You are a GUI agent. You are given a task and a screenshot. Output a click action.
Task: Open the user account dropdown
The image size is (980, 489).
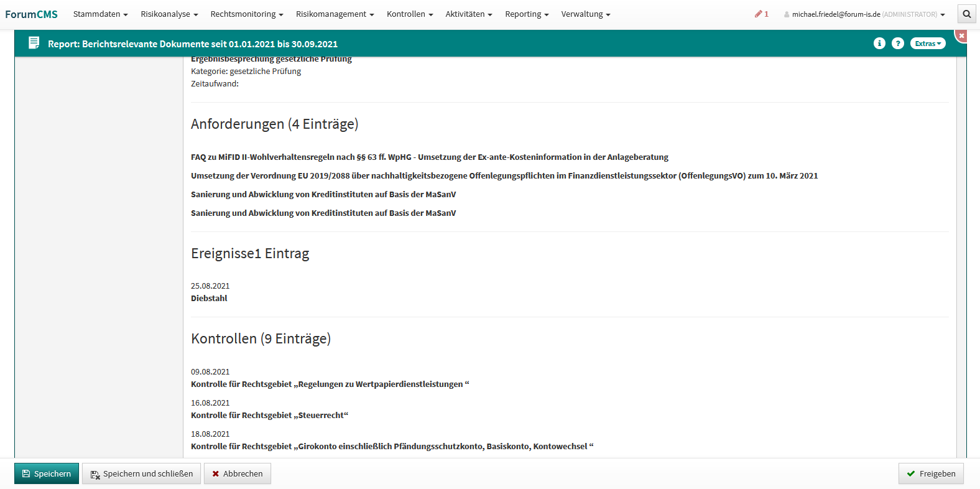pos(864,14)
